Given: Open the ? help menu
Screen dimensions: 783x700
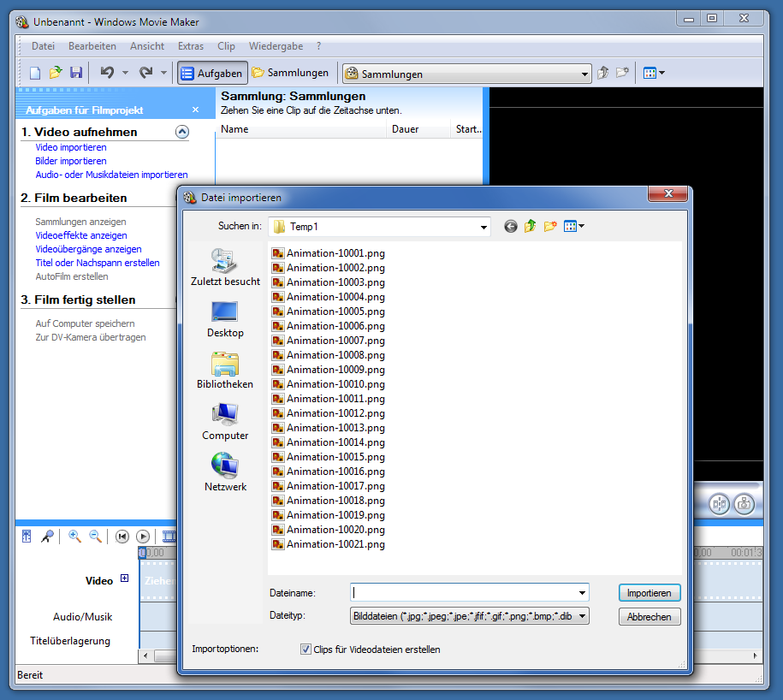Looking at the screenshot, I should coord(318,46).
